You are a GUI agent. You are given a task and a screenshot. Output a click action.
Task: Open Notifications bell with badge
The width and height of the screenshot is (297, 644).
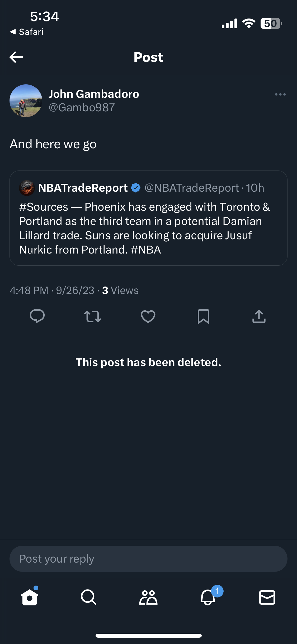[208, 597]
